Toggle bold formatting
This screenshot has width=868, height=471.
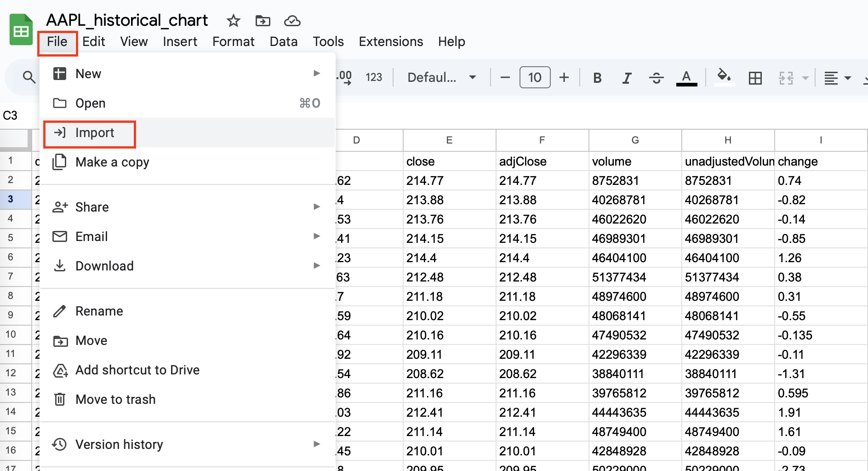click(597, 78)
